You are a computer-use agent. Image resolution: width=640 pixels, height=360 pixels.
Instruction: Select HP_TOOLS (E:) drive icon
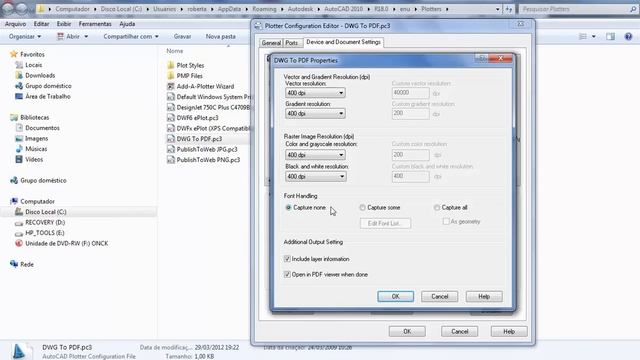click(19, 233)
